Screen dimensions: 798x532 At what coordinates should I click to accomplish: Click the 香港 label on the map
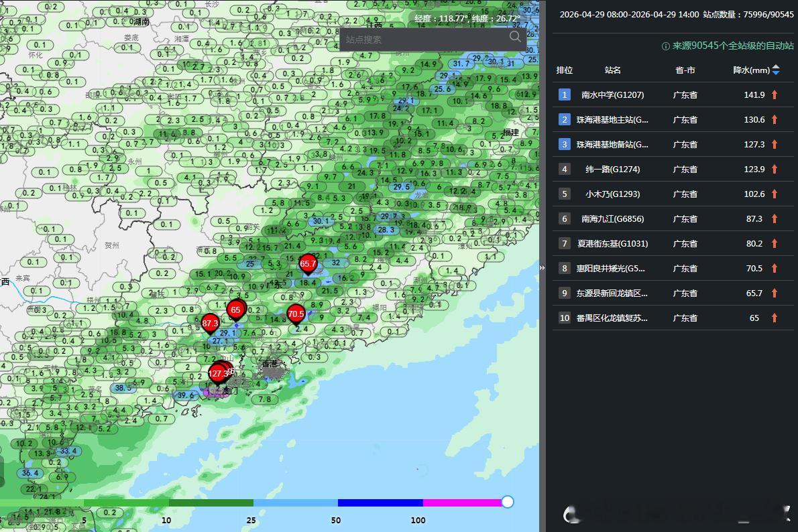coord(270,364)
